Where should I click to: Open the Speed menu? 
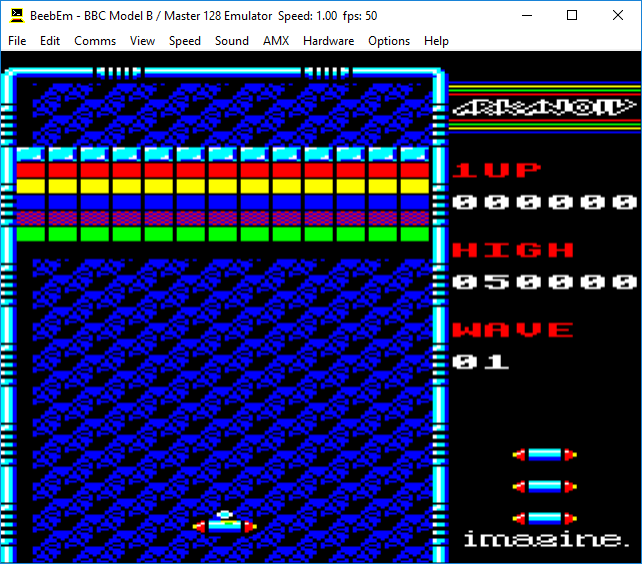tap(185, 41)
